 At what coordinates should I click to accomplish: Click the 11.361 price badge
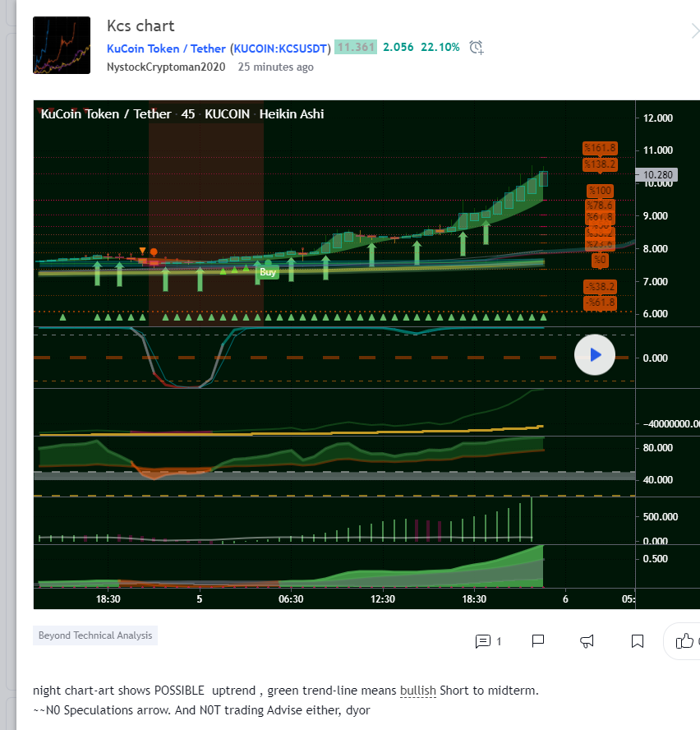(356, 48)
